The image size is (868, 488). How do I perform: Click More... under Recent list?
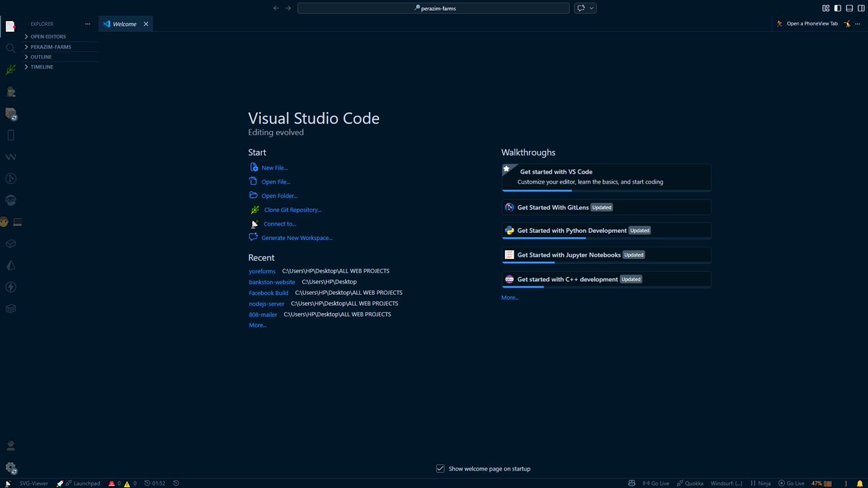(x=258, y=325)
